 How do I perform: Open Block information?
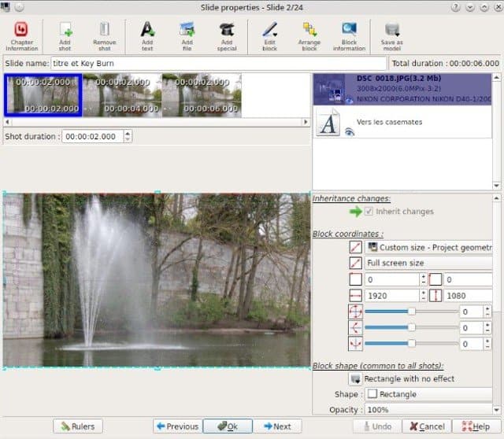(350, 36)
